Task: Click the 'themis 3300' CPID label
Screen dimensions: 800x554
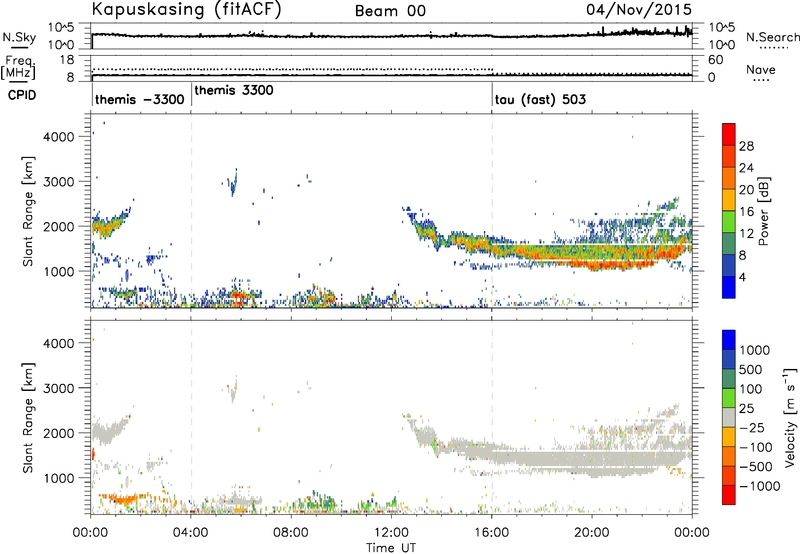Action: (234, 90)
